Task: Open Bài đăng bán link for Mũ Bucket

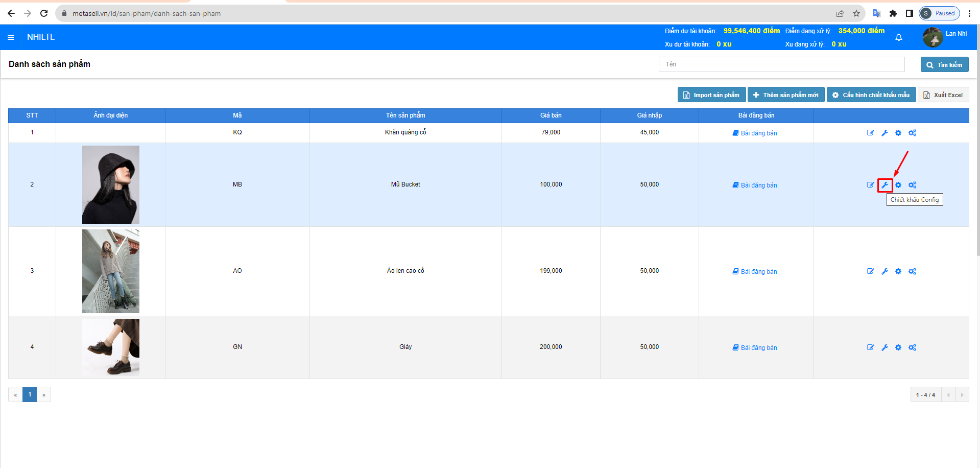Action: pos(755,185)
